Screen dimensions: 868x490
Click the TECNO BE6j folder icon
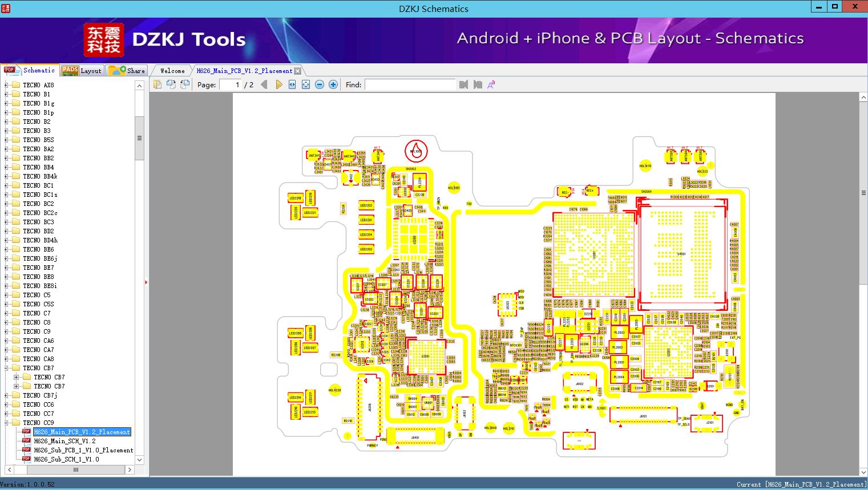tap(16, 258)
